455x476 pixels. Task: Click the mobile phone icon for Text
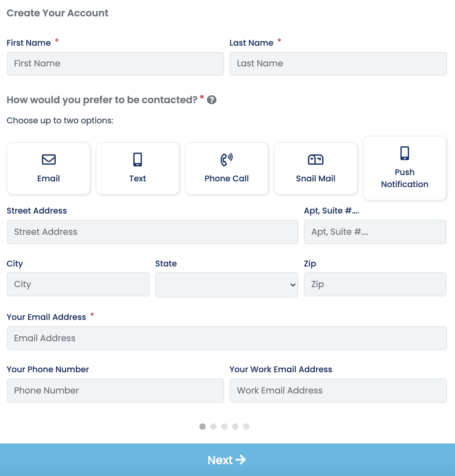click(138, 160)
